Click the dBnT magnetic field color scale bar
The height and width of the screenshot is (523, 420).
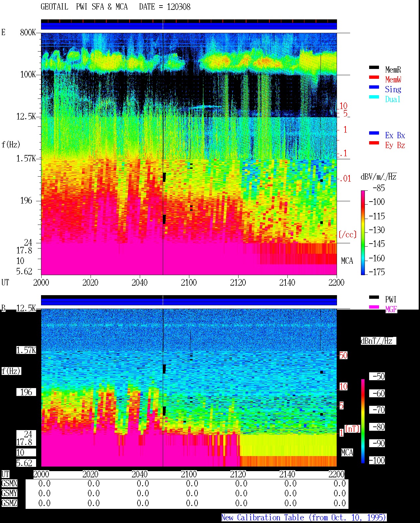[363, 421]
